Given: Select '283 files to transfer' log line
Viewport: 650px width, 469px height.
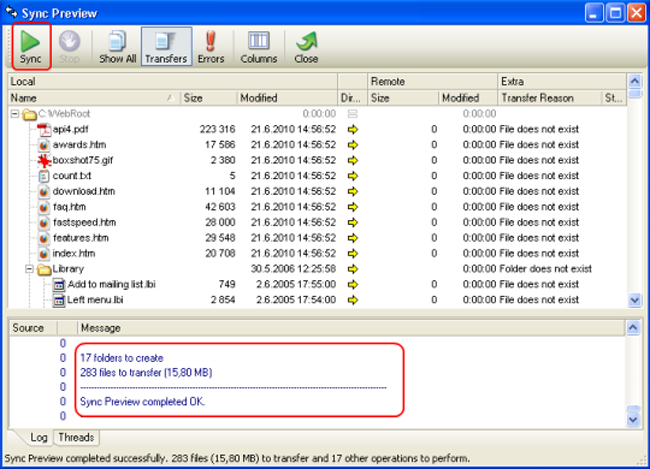Looking at the screenshot, I should point(146,373).
